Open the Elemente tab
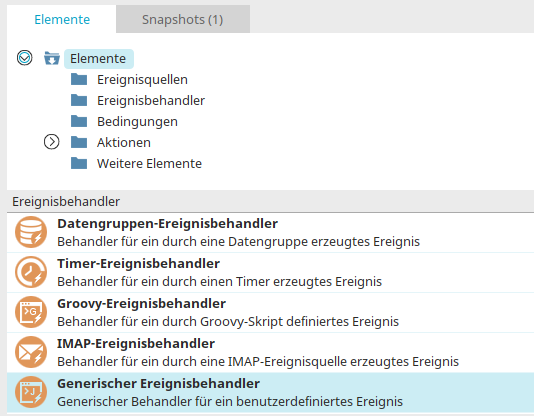This screenshot has height=416, width=534. (x=62, y=19)
